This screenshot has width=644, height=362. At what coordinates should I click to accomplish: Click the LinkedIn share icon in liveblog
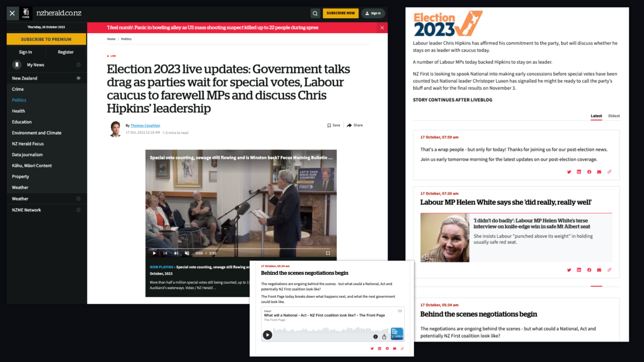(x=579, y=172)
